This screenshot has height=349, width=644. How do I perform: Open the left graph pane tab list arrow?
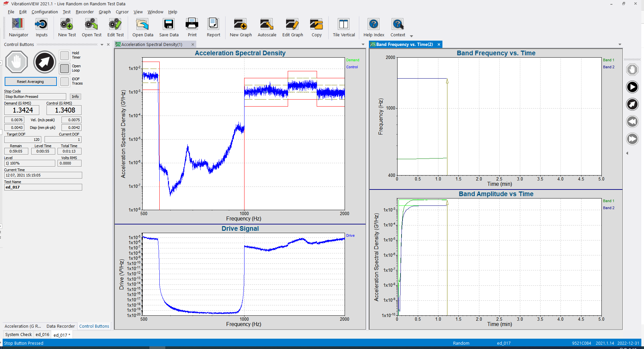coord(363,45)
